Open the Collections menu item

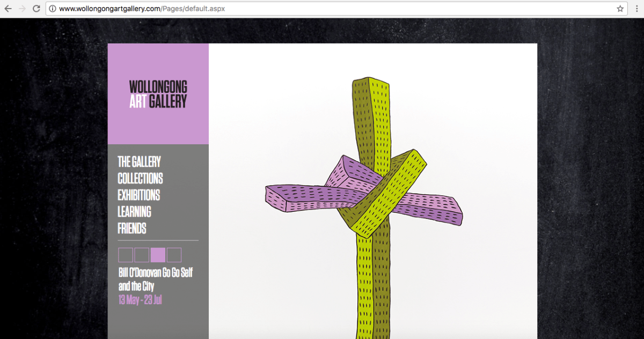coord(140,179)
